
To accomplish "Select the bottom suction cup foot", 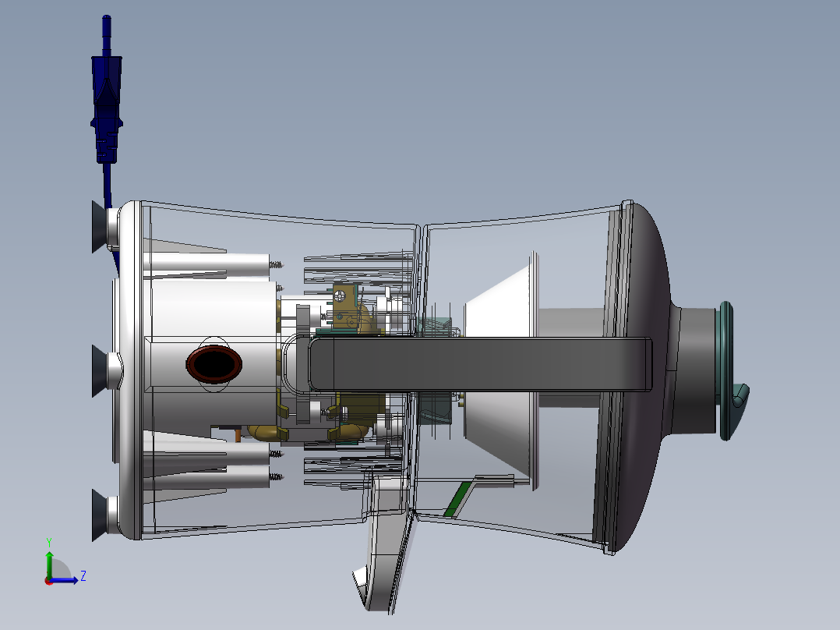I will (100, 515).
